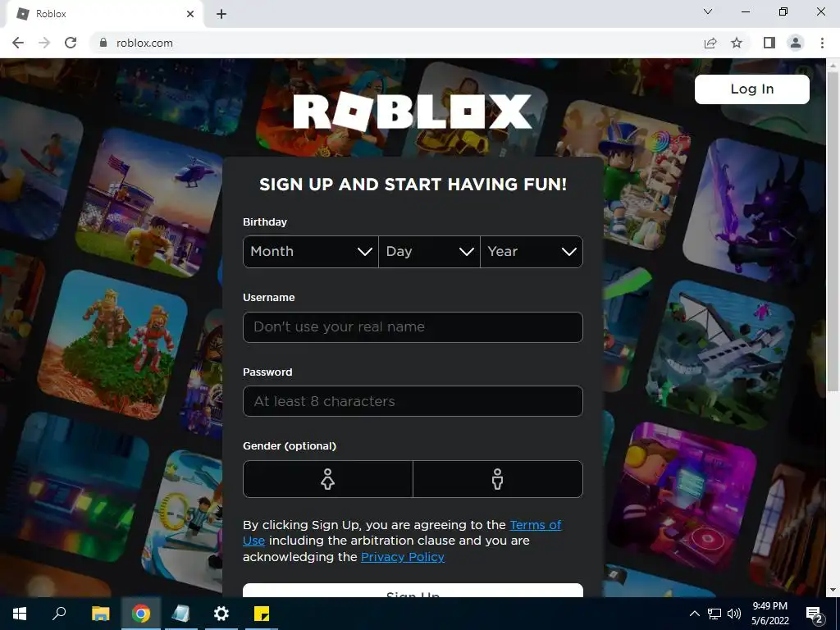Open Sticky Notes taskbar icon
The image size is (840, 630).
262,614
